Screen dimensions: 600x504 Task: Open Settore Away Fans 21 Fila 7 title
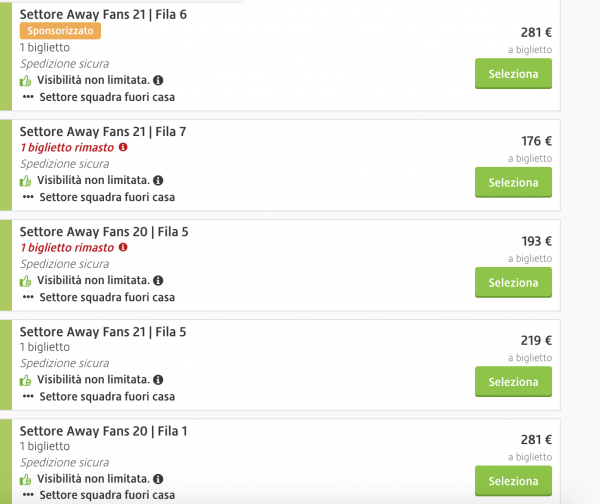103,131
